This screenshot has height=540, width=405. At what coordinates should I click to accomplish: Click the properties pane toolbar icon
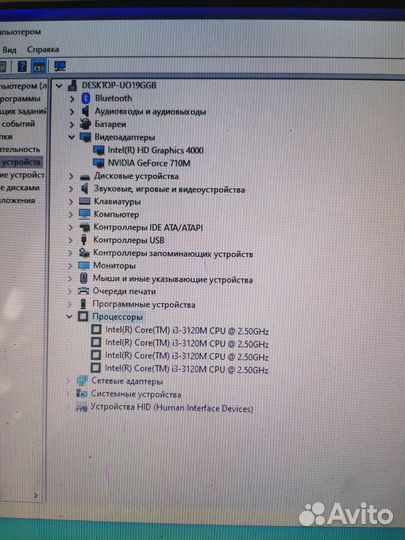tap(39, 66)
